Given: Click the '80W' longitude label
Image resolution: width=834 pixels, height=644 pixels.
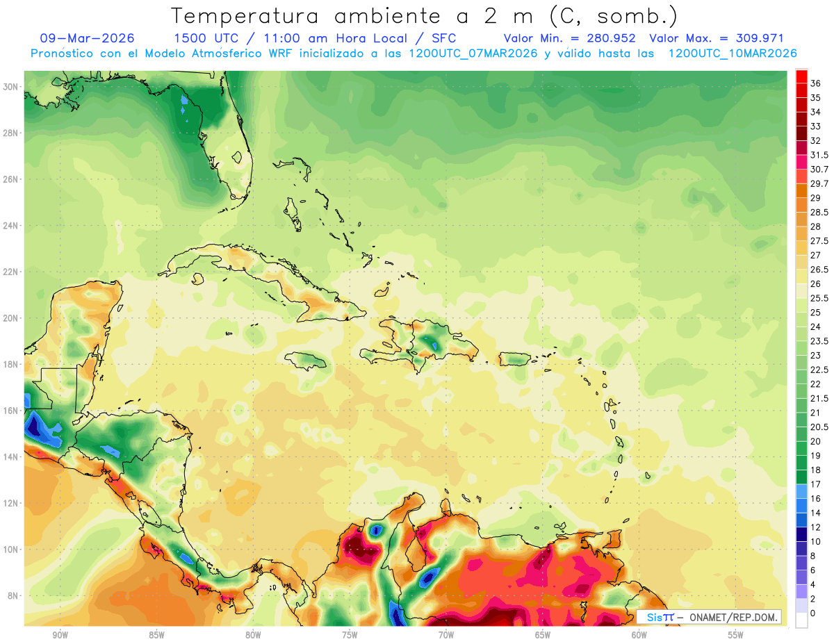Looking at the screenshot, I should [253, 635].
